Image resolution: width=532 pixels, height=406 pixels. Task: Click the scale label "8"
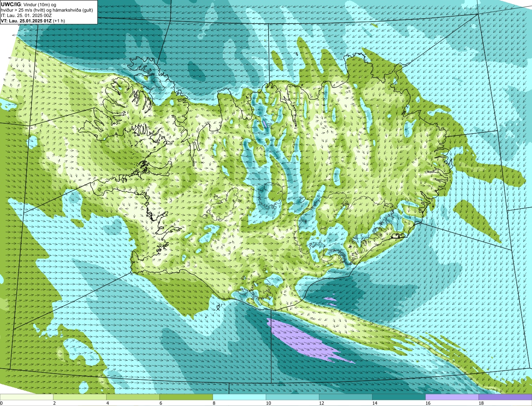214,403
